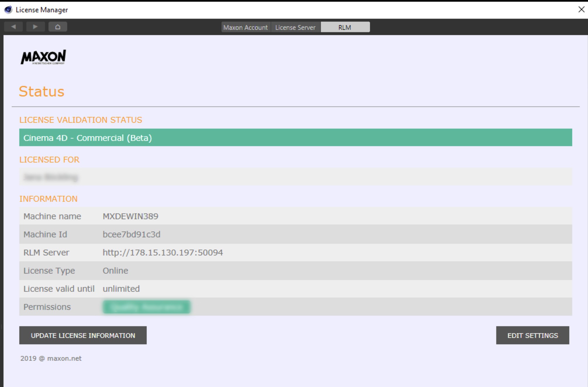This screenshot has width=588, height=387.
Task: Click the machine name MXDEWIN389
Action: tap(130, 216)
